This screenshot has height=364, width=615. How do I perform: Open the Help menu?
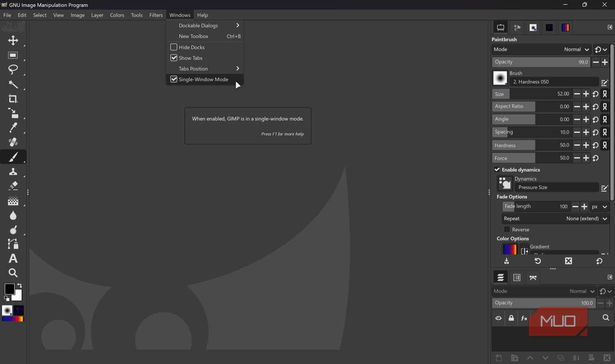(202, 15)
